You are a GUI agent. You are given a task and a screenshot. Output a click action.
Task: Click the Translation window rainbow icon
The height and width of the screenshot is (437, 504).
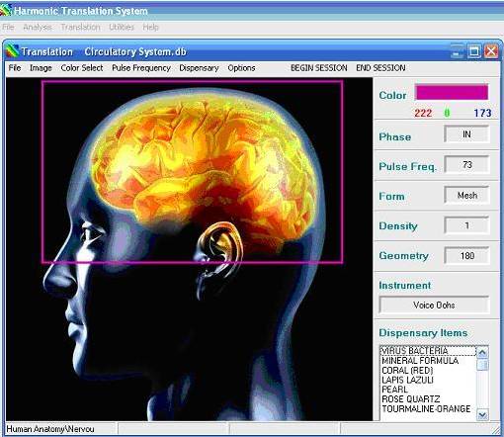click(12, 51)
